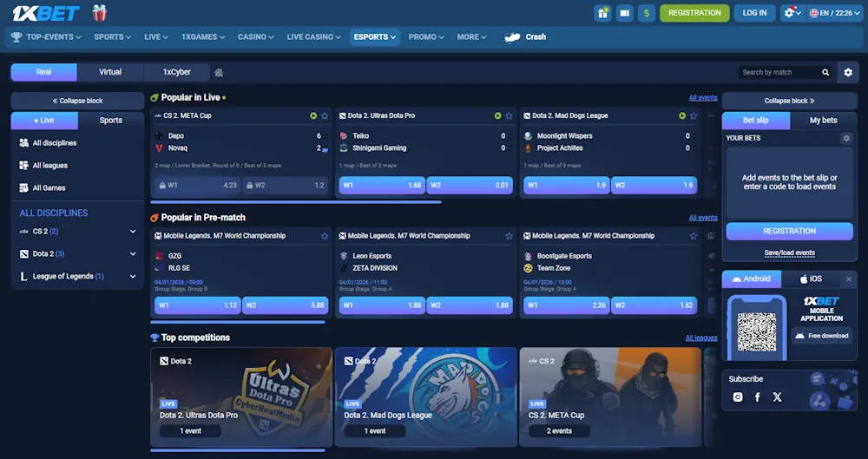Play live stream for CS 2. META Cup

click(x=313, y=115)
